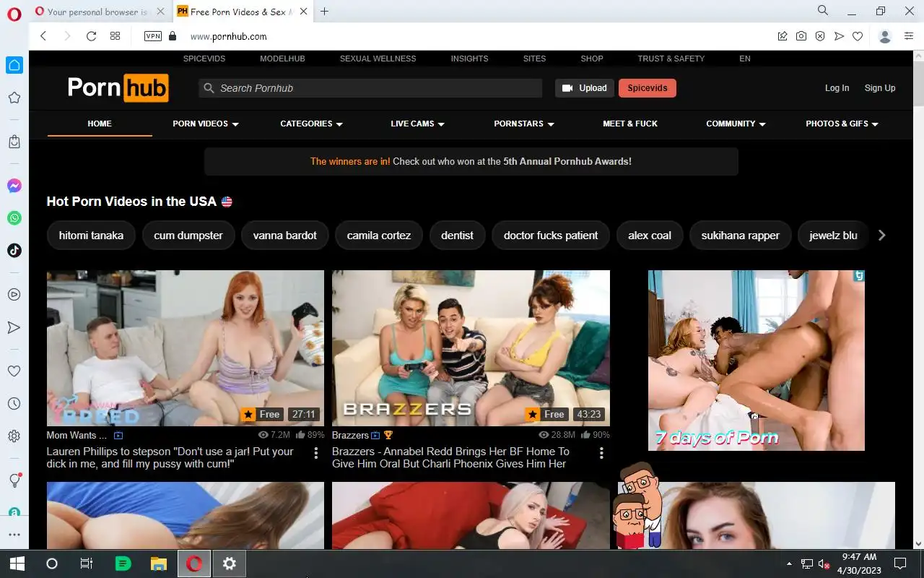Click the Sign Up link
The height and width of the screenshot is (578, 924).
[880, 88]
